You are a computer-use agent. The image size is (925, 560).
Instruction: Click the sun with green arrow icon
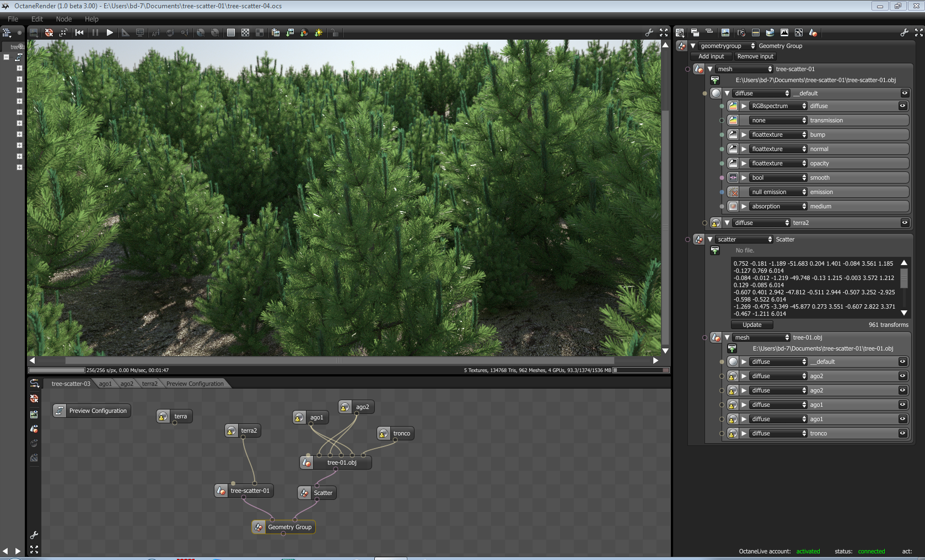tap(319, 33)
